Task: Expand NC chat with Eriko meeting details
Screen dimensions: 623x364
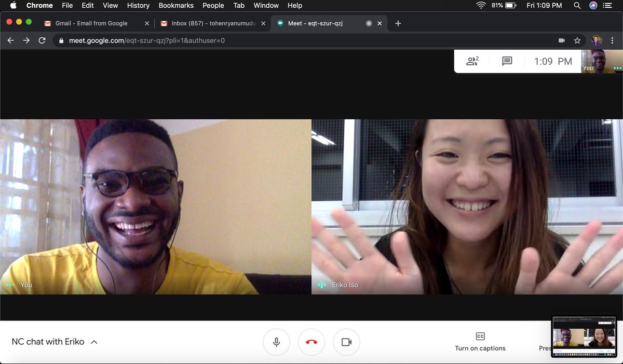Action: (55, 342)
